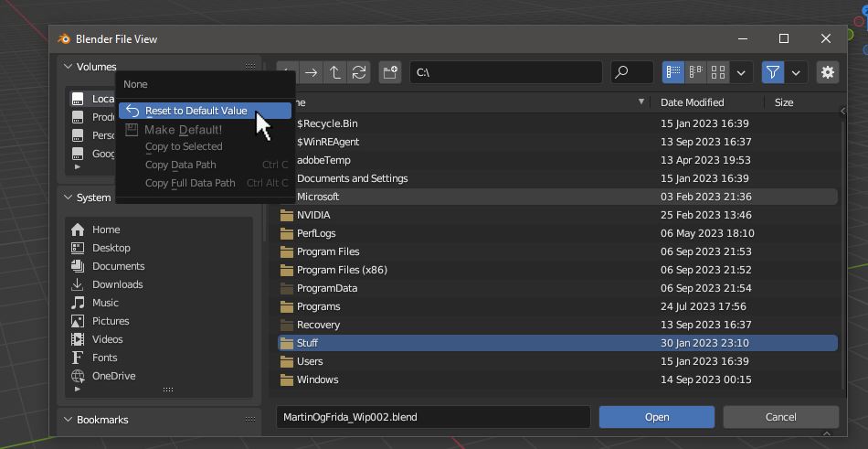
Task: Open Music in System list
Action: (x=159, y=303)
